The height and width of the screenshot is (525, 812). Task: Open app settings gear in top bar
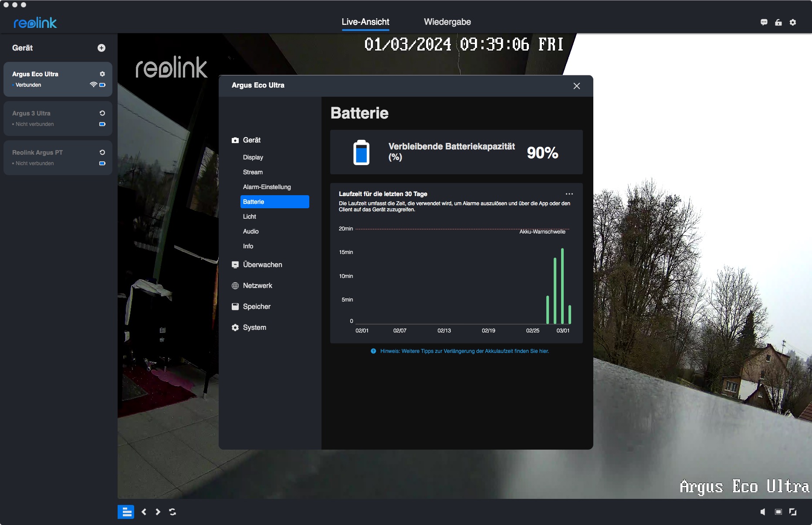coord(793,22)
